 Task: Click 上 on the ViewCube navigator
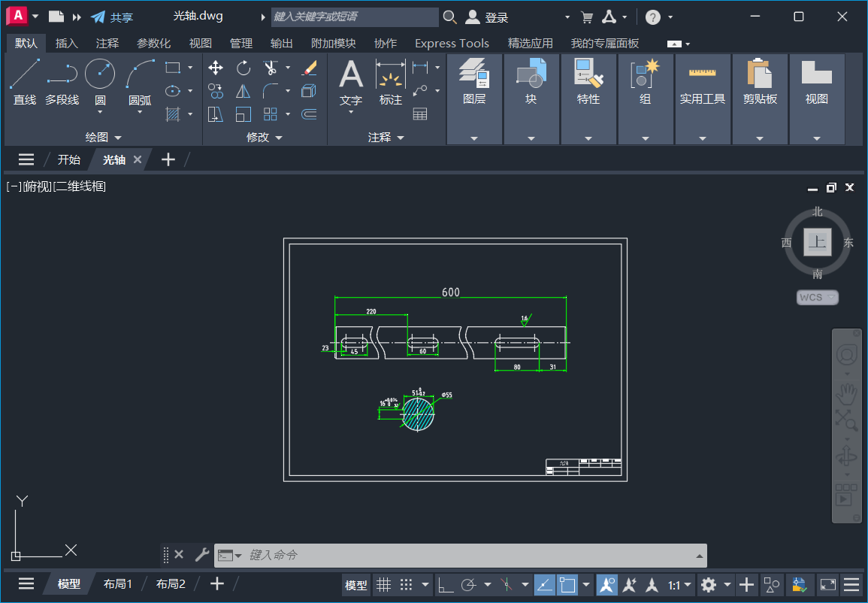[x=818, y=242]
